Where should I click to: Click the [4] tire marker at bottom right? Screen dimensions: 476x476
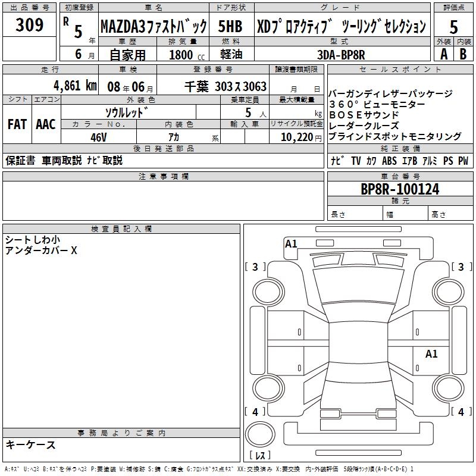tap(461, 412)
